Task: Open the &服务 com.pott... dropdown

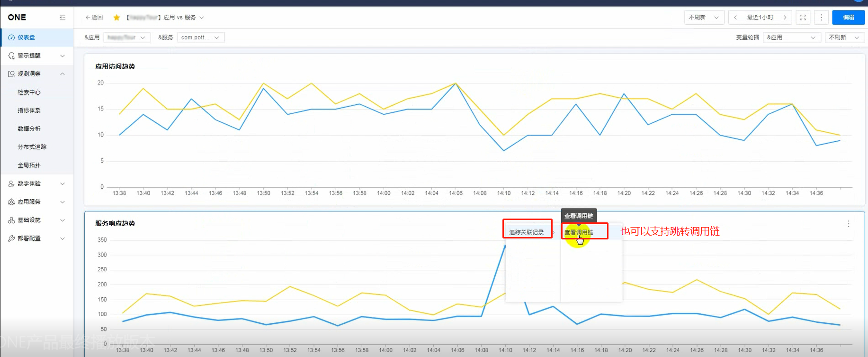Action: coord(201,37)
